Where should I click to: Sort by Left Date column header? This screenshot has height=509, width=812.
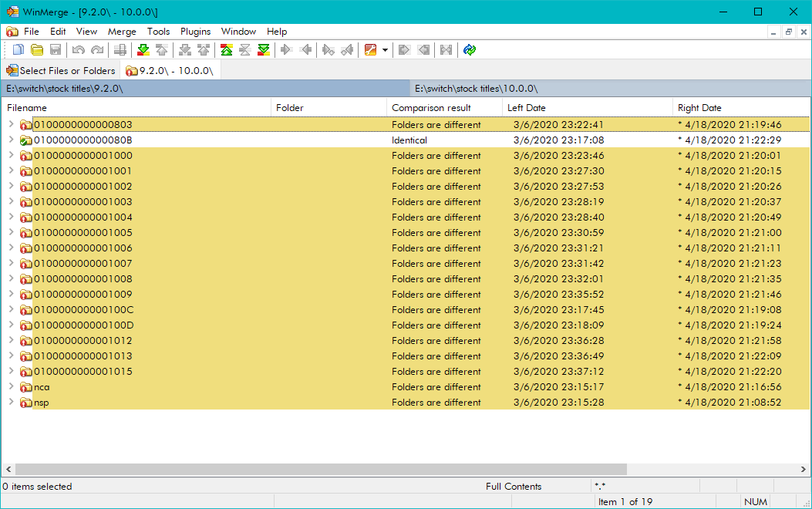588,108
